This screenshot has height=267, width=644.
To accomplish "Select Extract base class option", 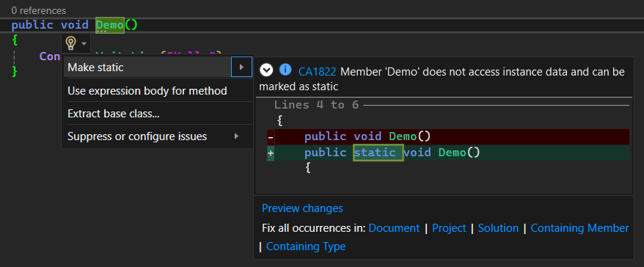I will point(114,114).
